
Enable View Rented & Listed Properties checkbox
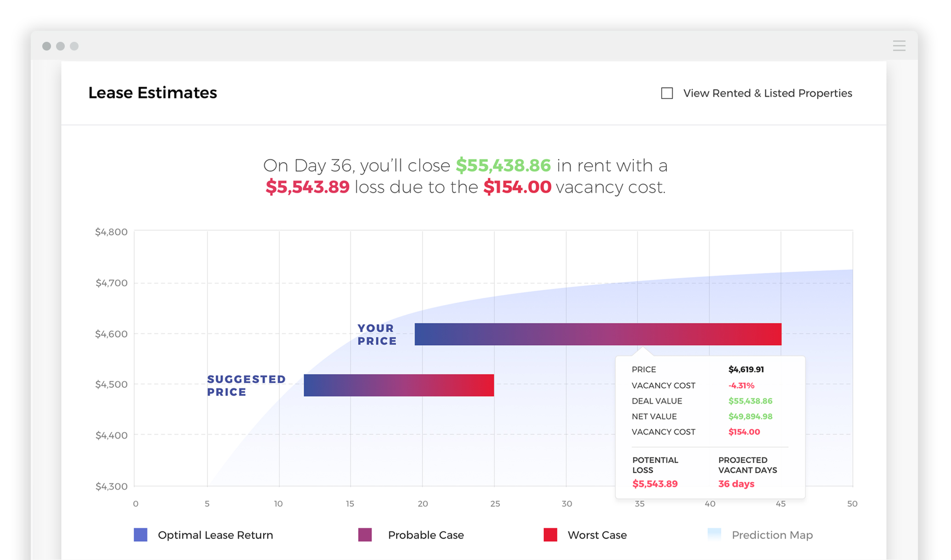(667, 93)
